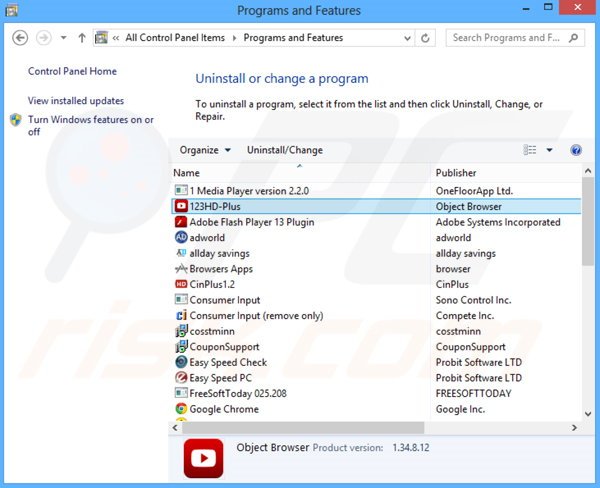Click the FreeSoftToday 025.208 icon
This screenshot has height=488, width=600.
coord(181,393)
